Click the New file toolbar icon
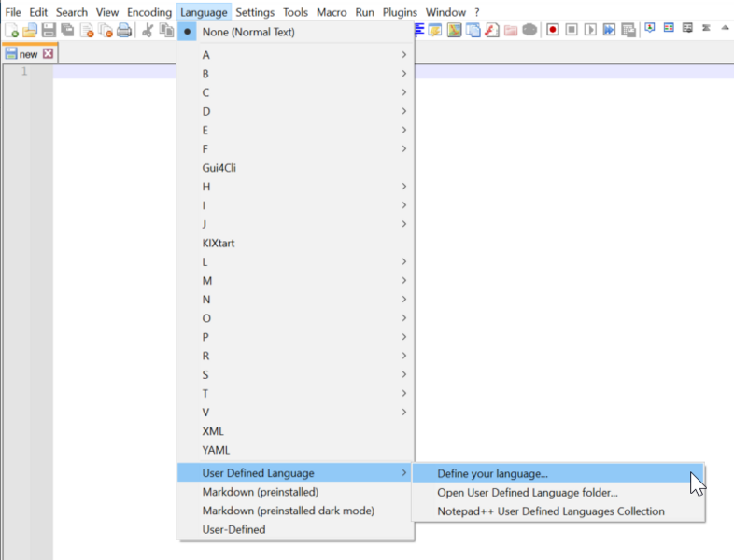 click(12, 30)
